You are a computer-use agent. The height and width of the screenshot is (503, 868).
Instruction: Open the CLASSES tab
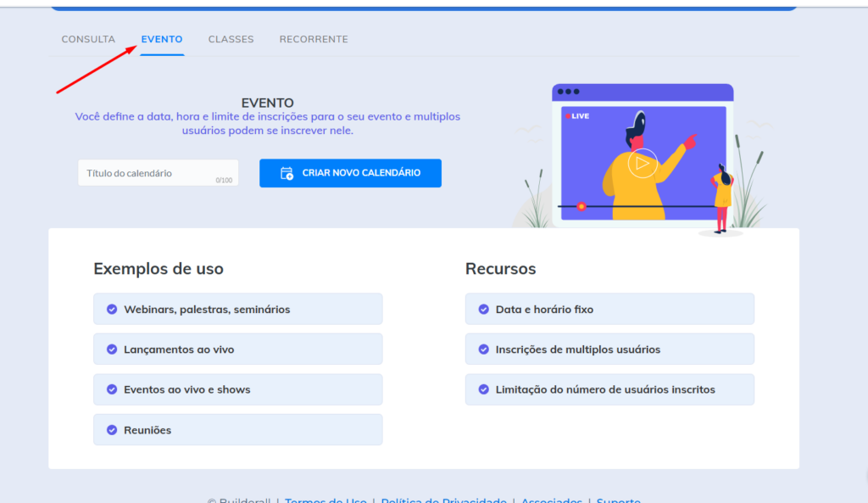tap(231, 39)
